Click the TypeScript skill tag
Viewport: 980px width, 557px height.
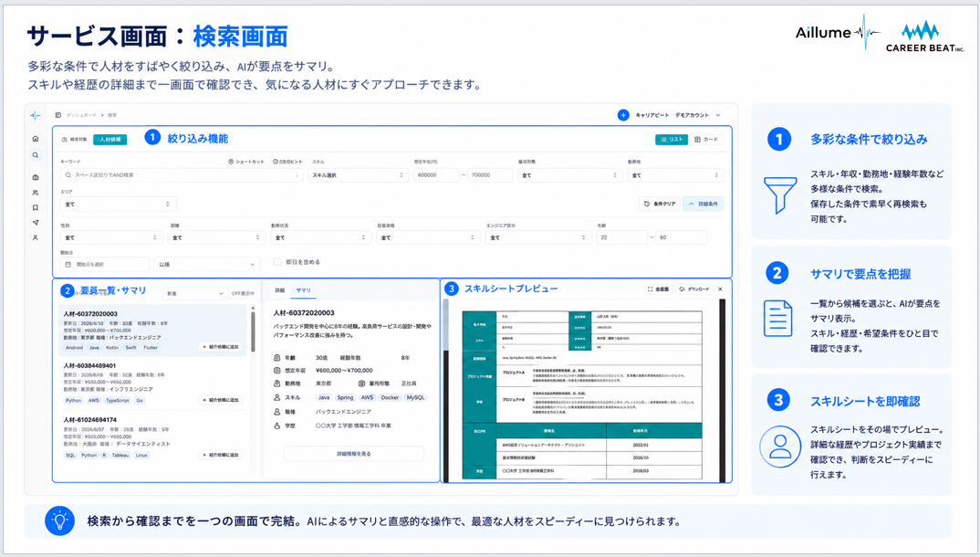117,401
